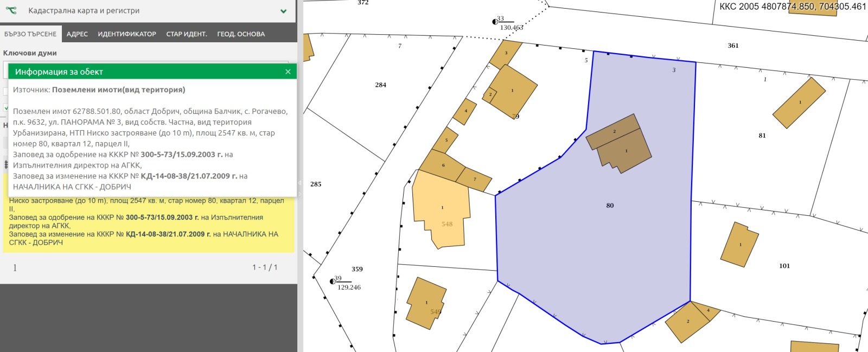This screenshot has height=352, width=868.
Task: Click parcel 81 on the map
Action: click(x=762, y=136)
